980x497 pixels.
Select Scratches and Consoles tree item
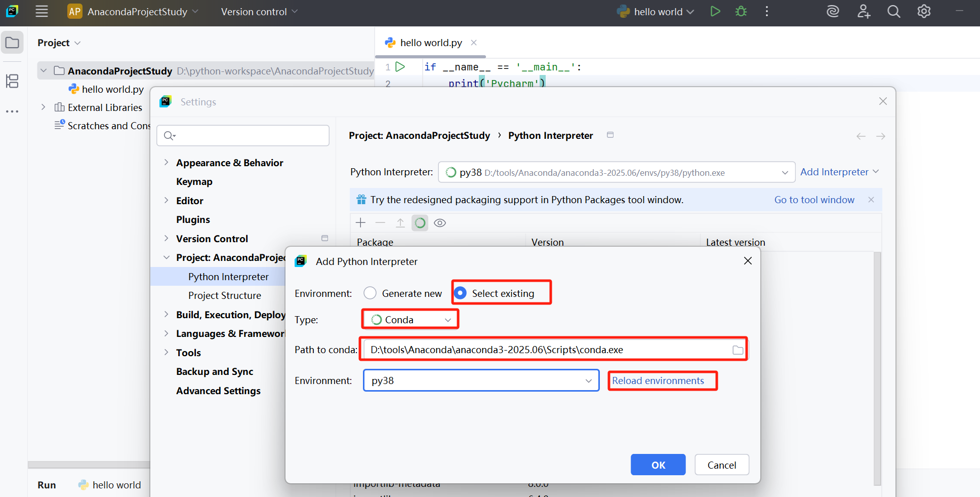(x=103, y=126)
